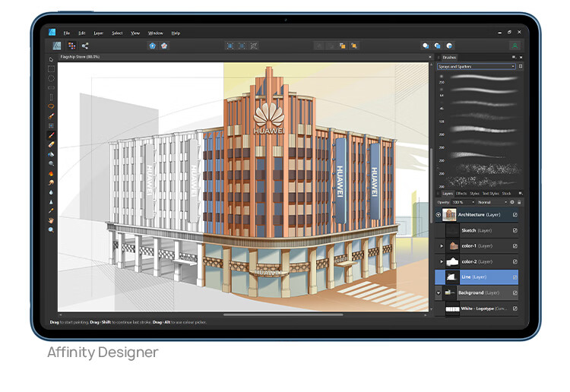570x392 pixels.
Task: Select the View hand tool
Action: point(51,220)
